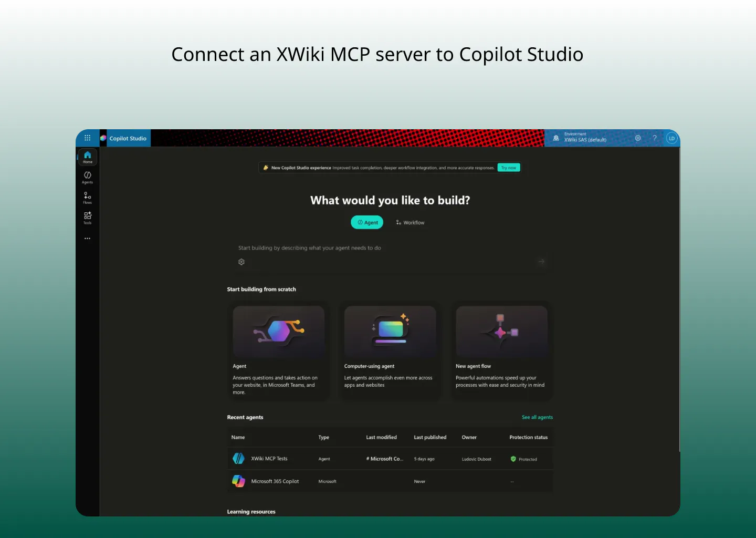Click the Protected shield icon

(x=513, y=459)
